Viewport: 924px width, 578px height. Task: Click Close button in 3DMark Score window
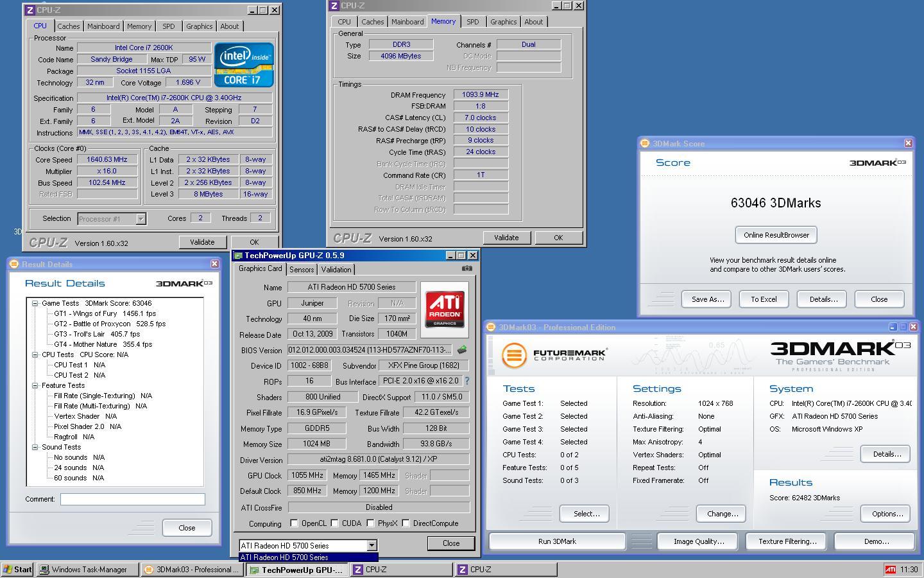(x=879, y=299)
